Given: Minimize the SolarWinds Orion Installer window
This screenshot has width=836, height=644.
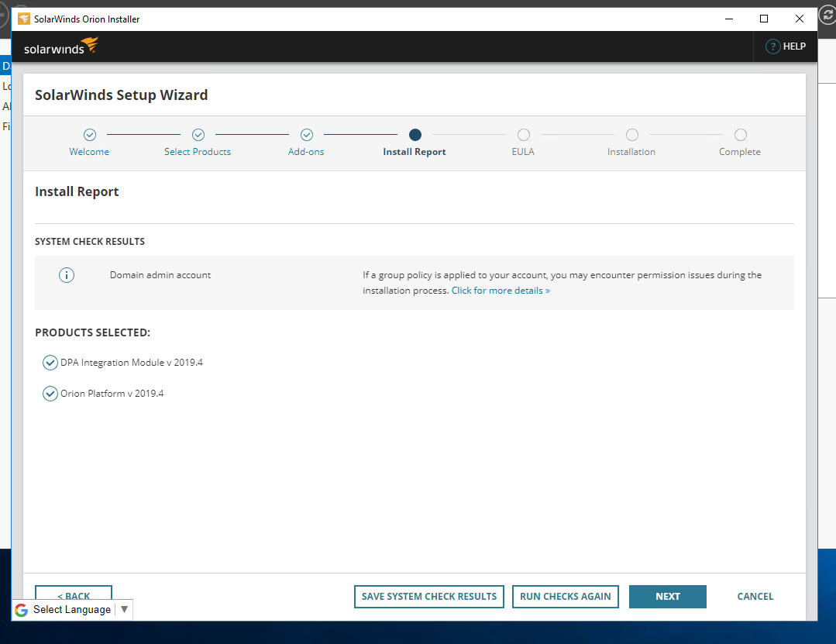Looking at the screenshot, I should tap(729, 19).
